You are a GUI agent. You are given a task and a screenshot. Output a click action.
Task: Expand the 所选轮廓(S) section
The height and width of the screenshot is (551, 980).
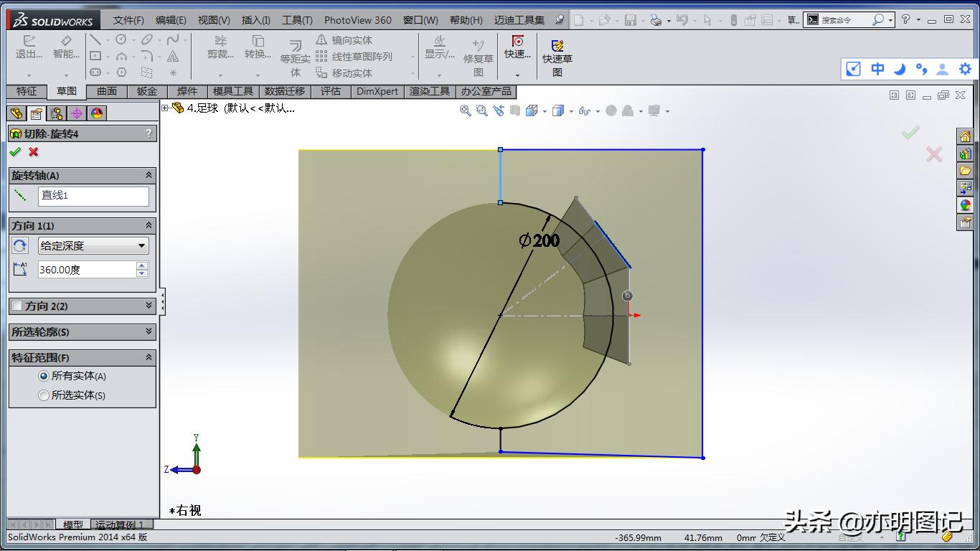149,331
